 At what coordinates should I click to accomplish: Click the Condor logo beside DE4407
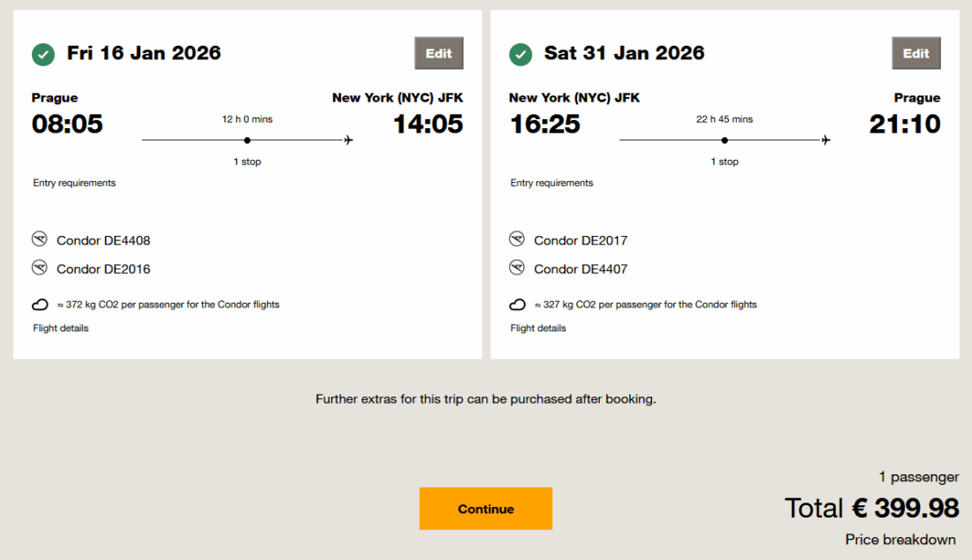(x=517, y=268)
